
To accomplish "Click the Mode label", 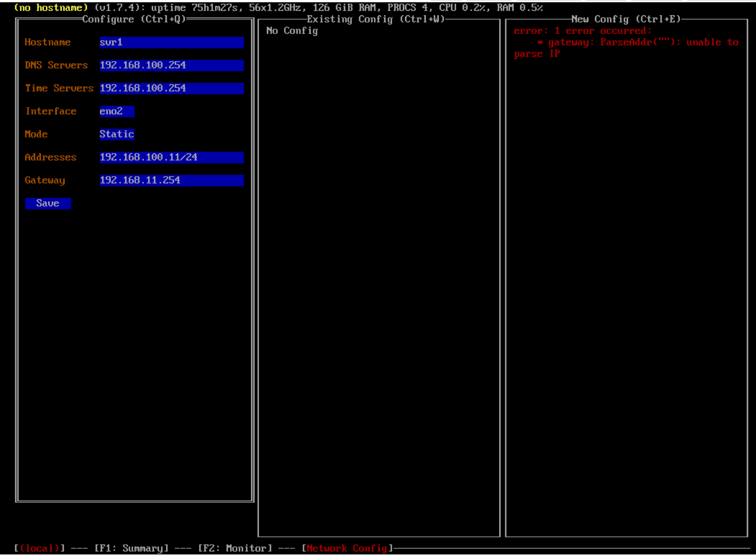I will tap(36, 134).
